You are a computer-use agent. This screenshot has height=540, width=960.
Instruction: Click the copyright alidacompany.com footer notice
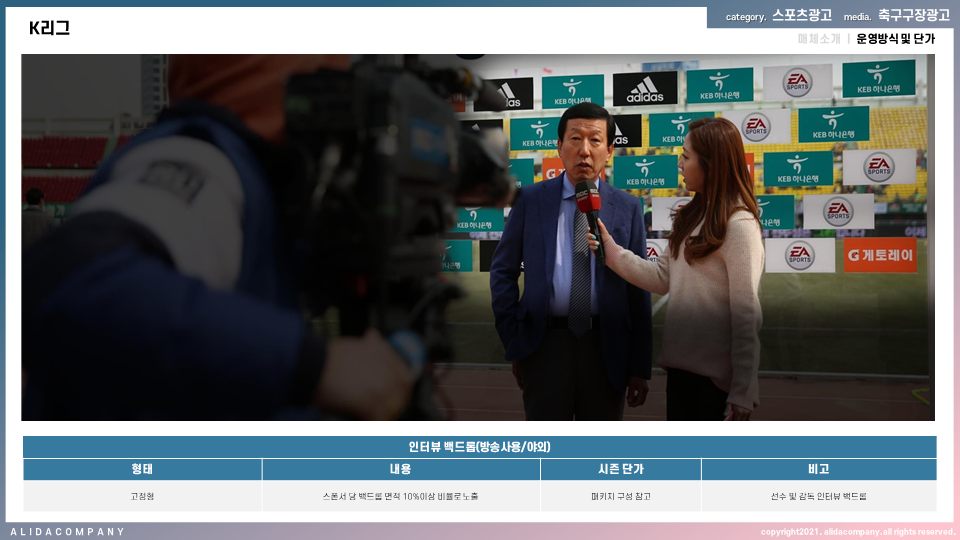pyautogui.click(x=857, y=532)
